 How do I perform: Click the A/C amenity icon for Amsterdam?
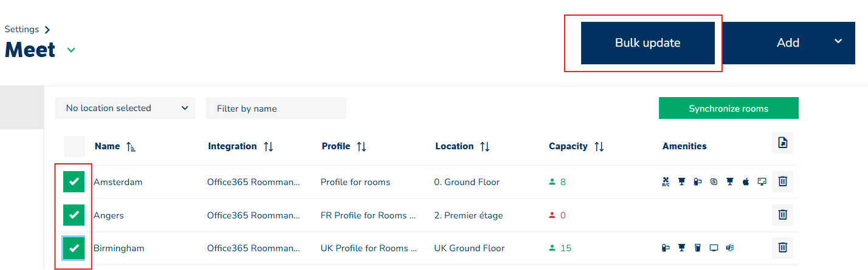[666, 181]
